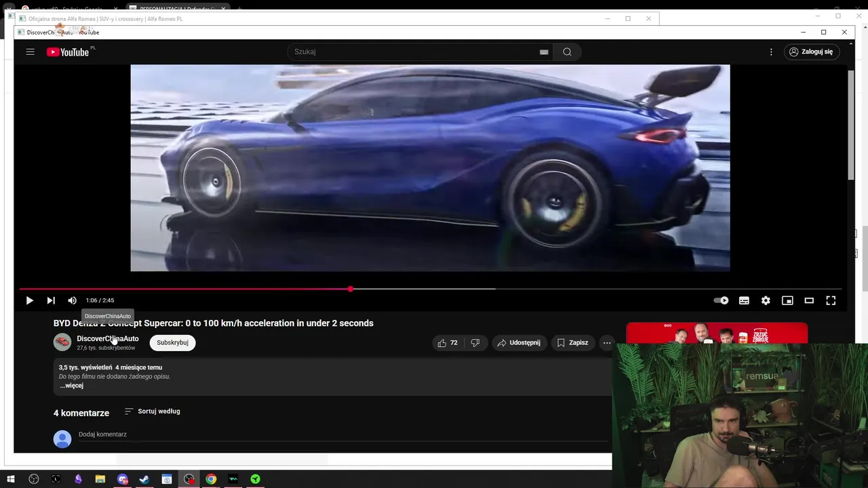The height and width of the screenshot is (488, 868).
Task: Open Discord from the taskbar
Action: point(123,479)
